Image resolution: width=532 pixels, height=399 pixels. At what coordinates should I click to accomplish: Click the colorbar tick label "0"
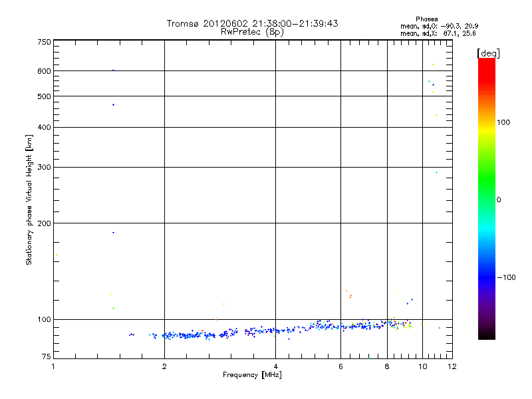click(499, 200)
